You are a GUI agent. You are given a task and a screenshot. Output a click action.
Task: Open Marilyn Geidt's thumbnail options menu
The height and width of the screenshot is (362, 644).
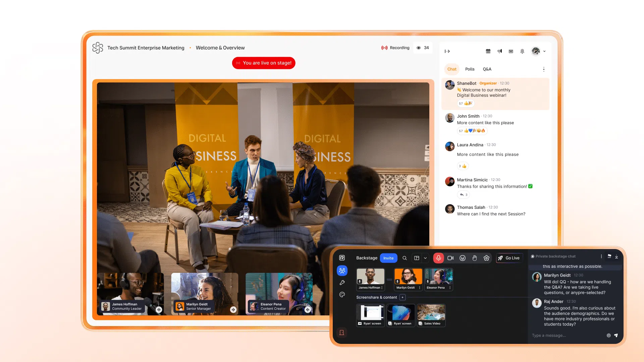(x=420, y=288)
